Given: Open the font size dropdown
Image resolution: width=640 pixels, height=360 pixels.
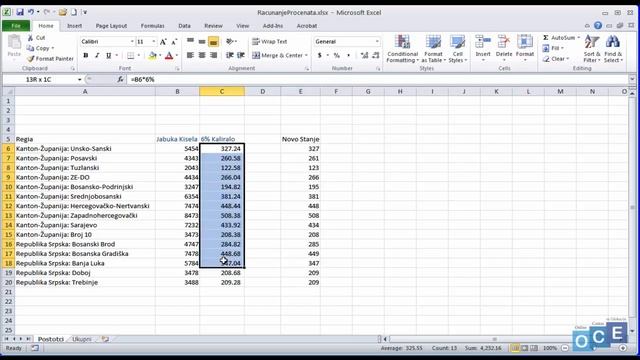Looking at the screenshot, I should (x=153, y=42).
